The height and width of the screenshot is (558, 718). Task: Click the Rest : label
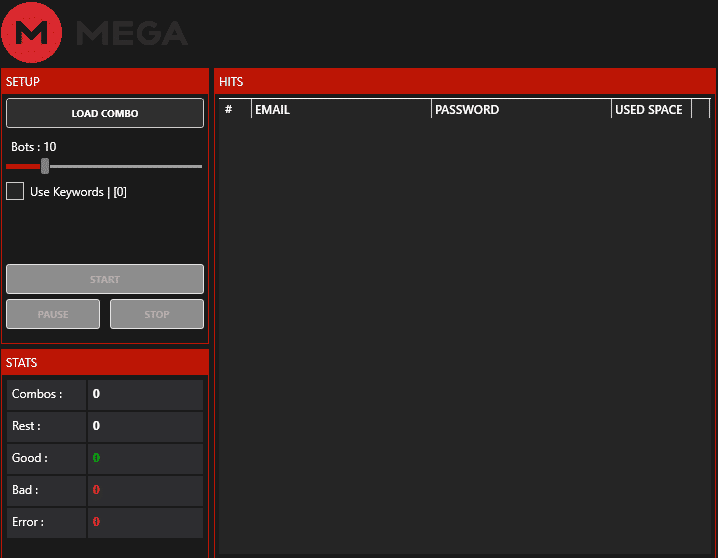26,426
